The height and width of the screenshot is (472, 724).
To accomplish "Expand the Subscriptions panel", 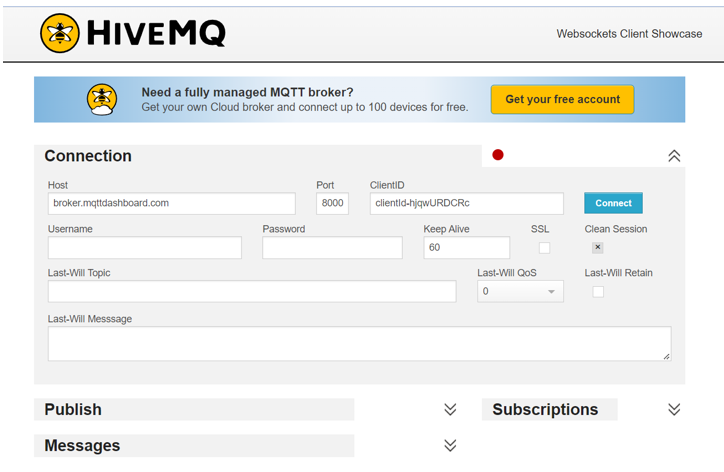I will [x=674, y=409].
